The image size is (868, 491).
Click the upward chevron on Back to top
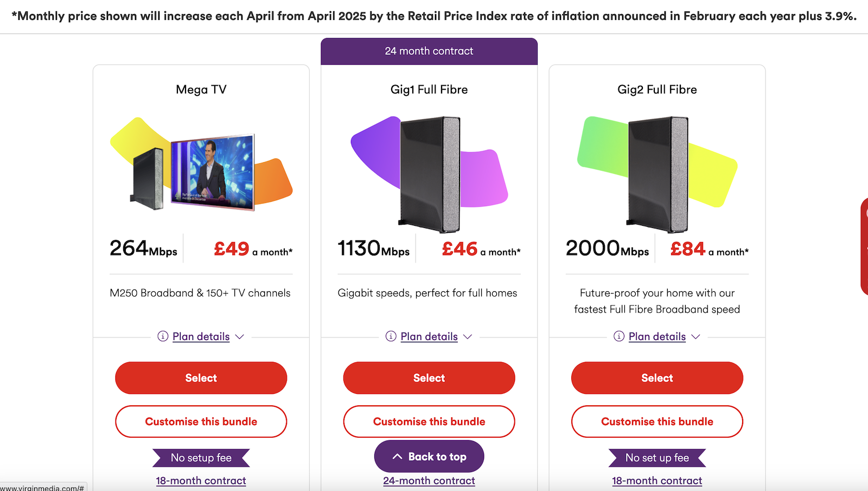(397, 456)
